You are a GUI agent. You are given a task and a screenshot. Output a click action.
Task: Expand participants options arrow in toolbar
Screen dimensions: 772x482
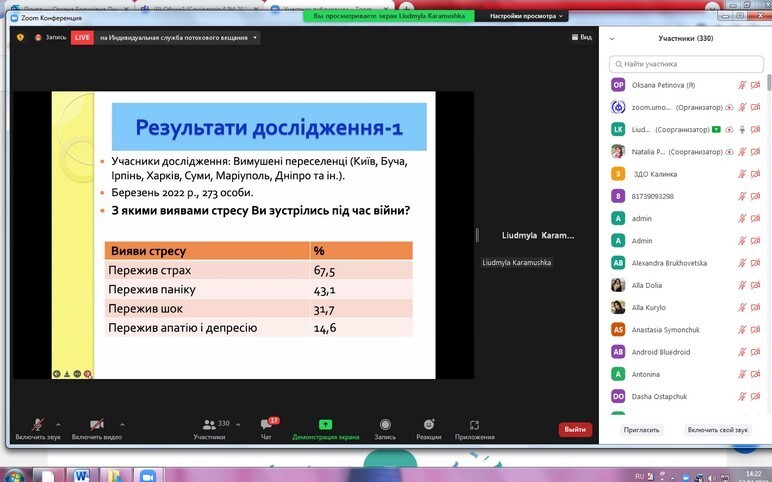tap(238, 424)
